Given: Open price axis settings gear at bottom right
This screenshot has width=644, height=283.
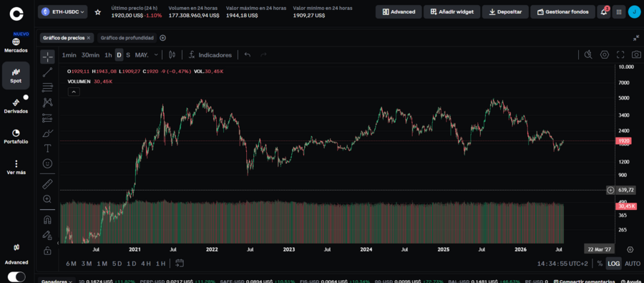Looking at the screenshot, I should coord(630,249).
